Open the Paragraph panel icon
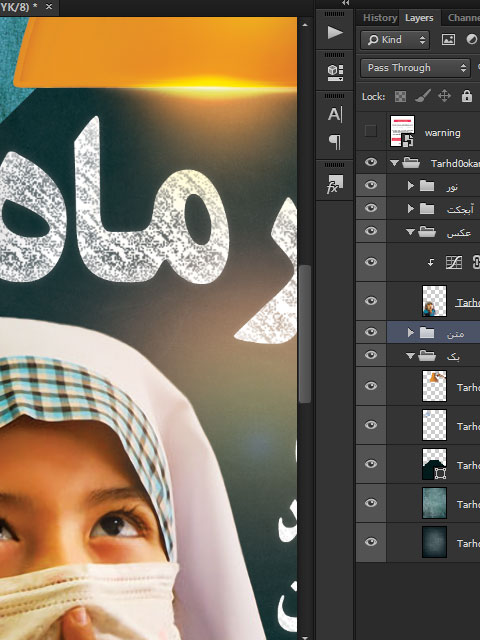Image resolution: width=480 pixels, height=640 pixels. point(335,142)
